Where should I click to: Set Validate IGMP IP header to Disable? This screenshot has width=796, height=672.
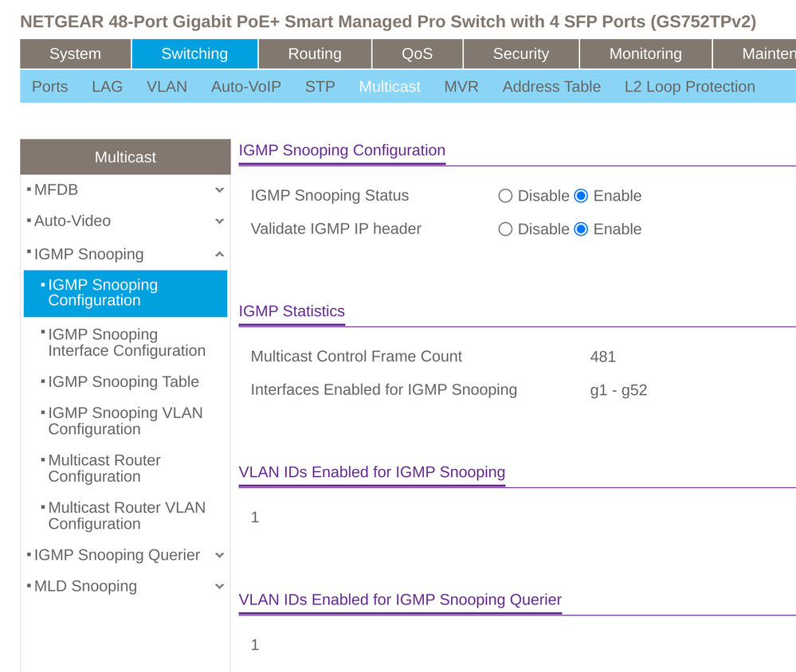pos(505,229)
